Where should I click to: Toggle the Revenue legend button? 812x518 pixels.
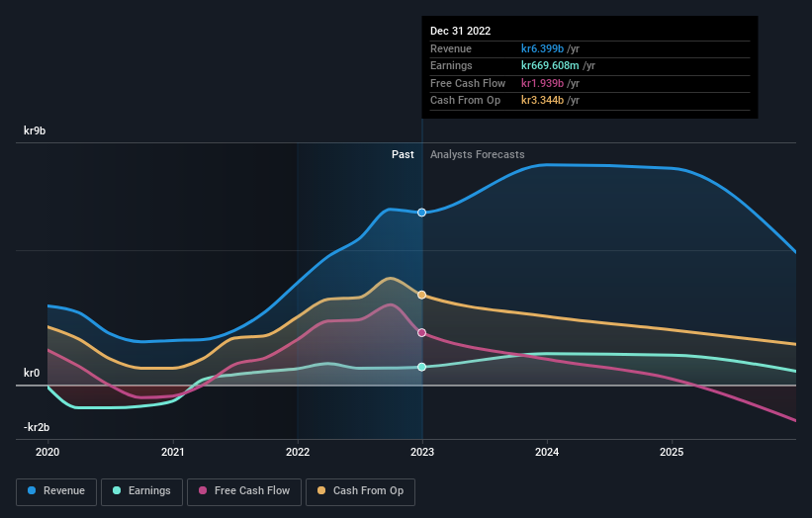coord(56,491)
